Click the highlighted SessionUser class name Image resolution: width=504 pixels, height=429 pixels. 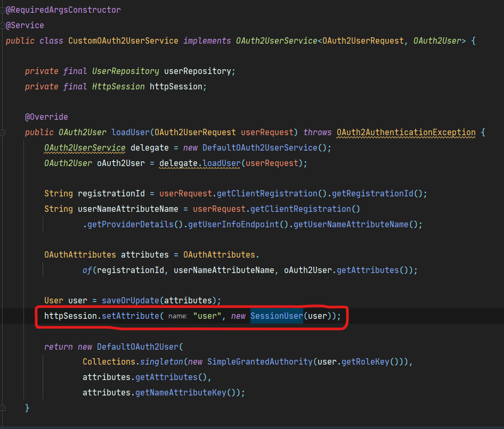pos(277,316)
